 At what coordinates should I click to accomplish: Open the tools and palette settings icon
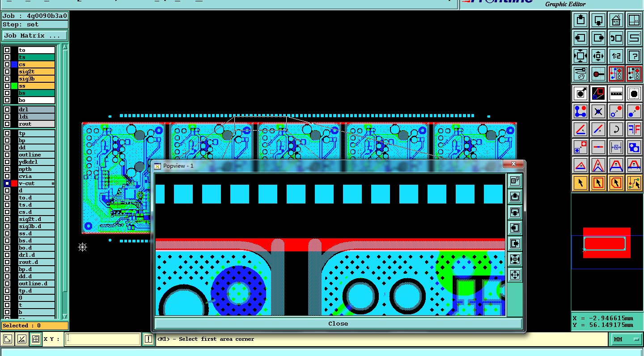click(x=580, y=74)
